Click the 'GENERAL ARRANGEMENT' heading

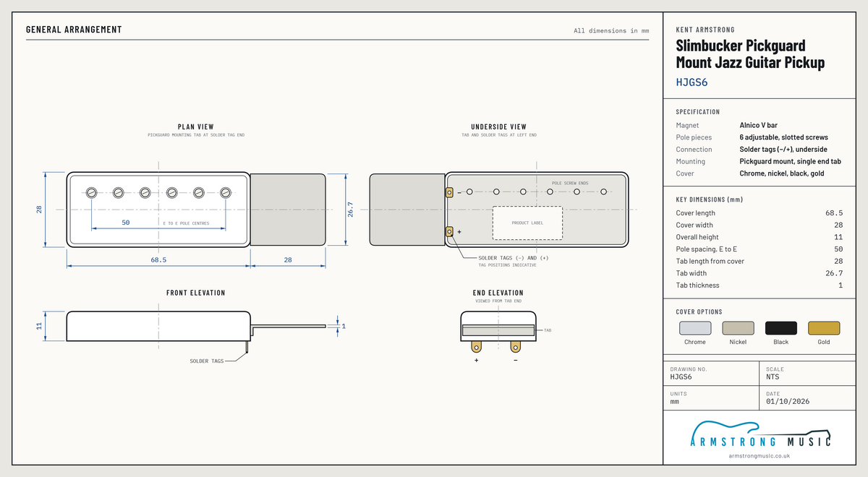pyautogui.click(x=74, y=30)
